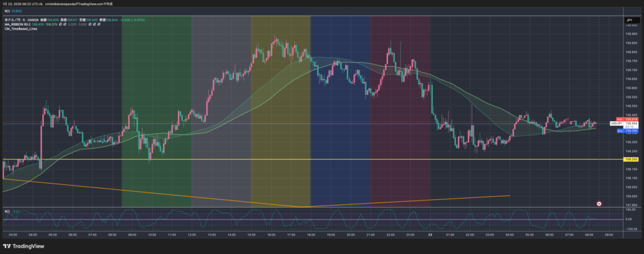Click the red economic event marker icon
This screenshot has height=254, width=644.
[599, 204]
